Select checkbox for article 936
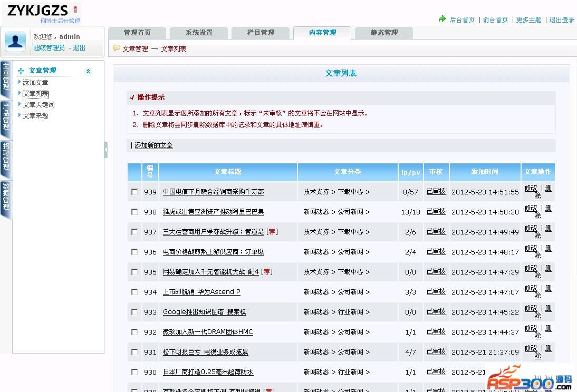The image size is (577, 392). click(134, 252)
